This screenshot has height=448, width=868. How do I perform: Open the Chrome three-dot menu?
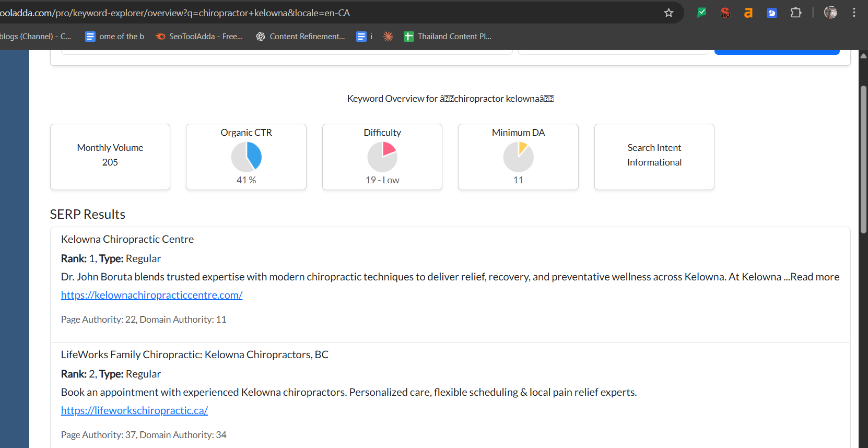point(854,13)
